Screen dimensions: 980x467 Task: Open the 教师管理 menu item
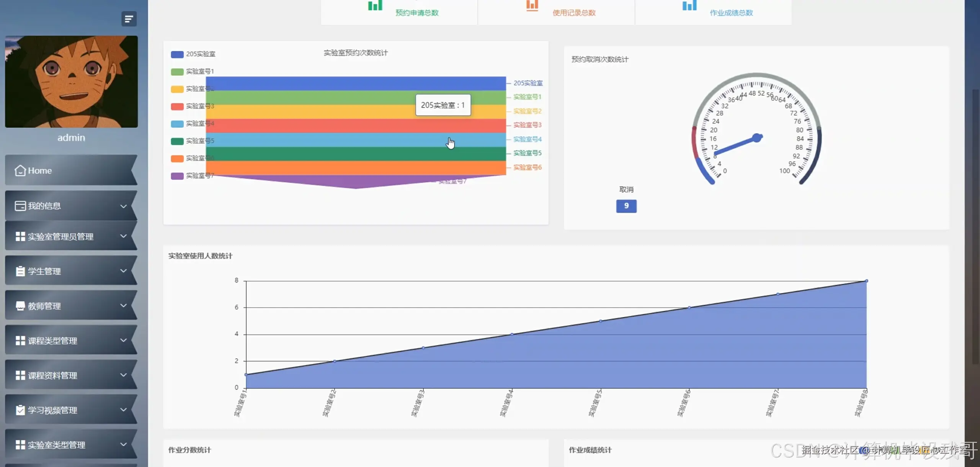click(44, 306)
